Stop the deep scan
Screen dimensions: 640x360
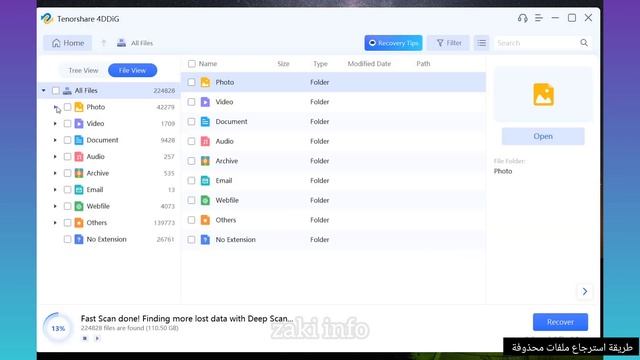85,338
